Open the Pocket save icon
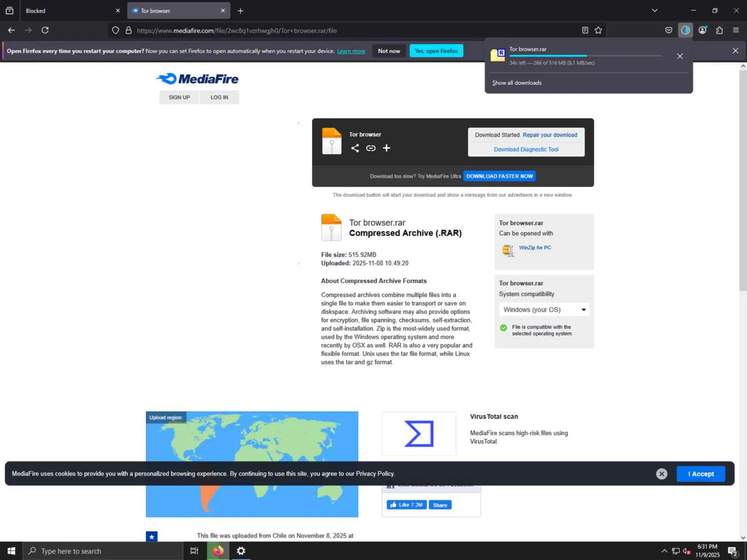The image size is (747, 560). coord(669,30)
